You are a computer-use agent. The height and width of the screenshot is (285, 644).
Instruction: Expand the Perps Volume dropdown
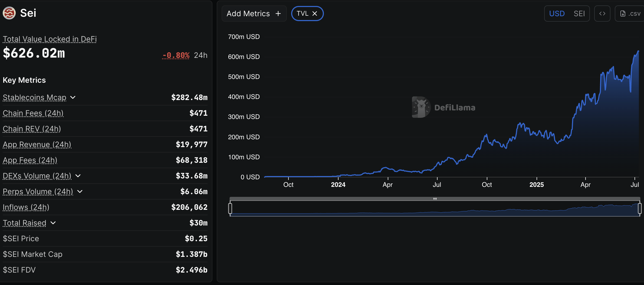[80, 192]
